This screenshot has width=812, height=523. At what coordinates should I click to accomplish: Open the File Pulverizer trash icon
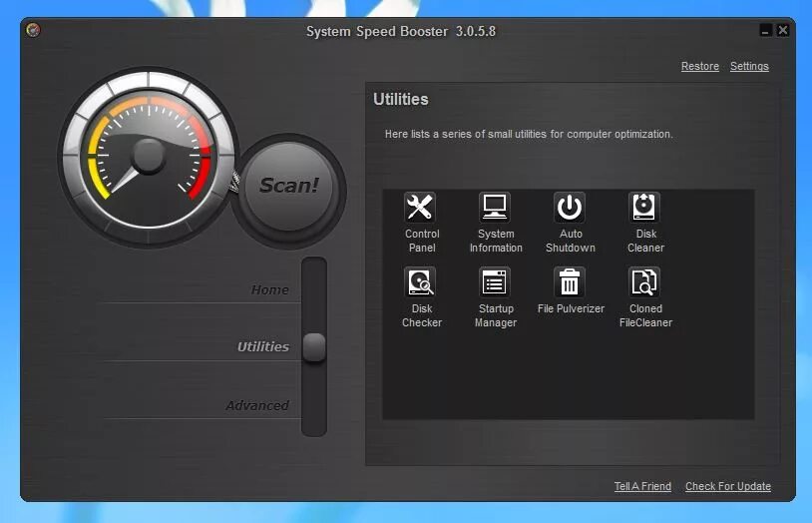570,282
